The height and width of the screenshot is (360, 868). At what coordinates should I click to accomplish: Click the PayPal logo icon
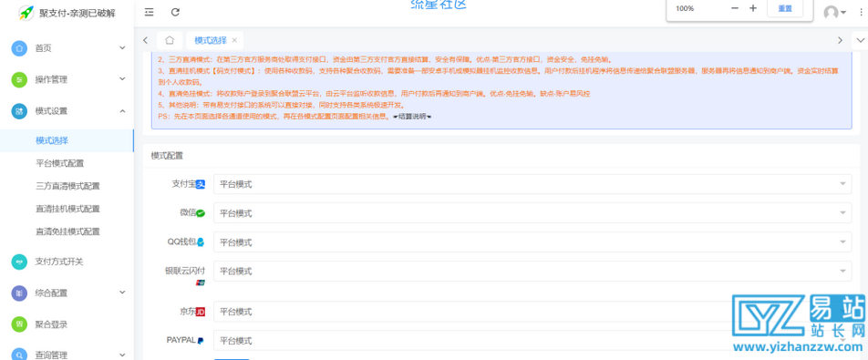(x=201, y=341)
